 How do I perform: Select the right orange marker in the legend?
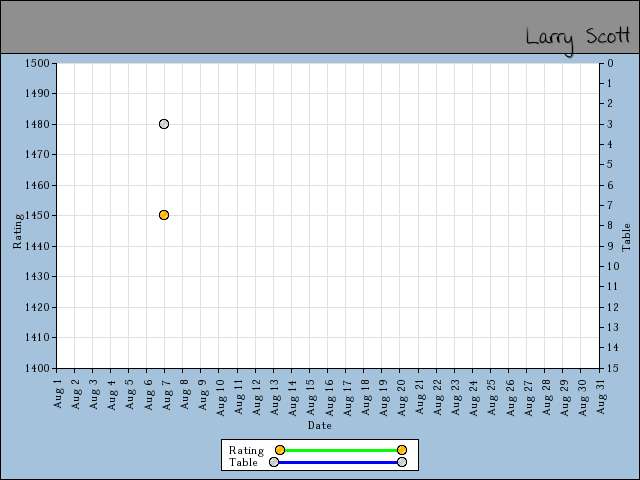tap(402, 450)
